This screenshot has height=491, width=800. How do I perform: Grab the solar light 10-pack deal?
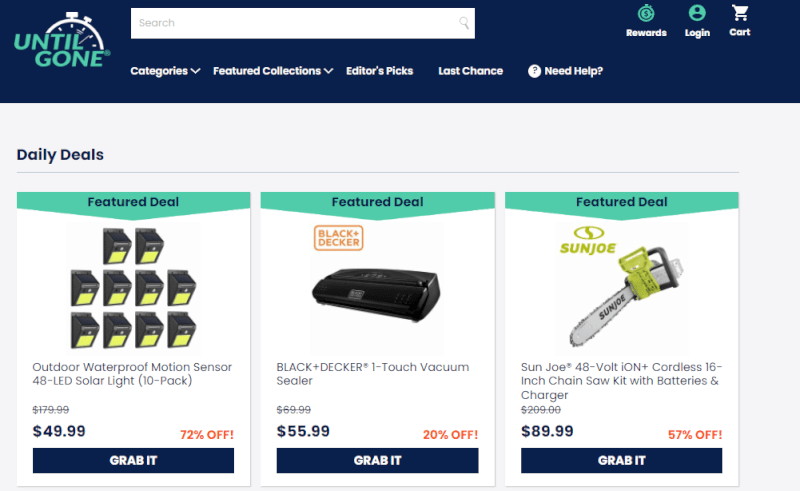pos(133,460)
